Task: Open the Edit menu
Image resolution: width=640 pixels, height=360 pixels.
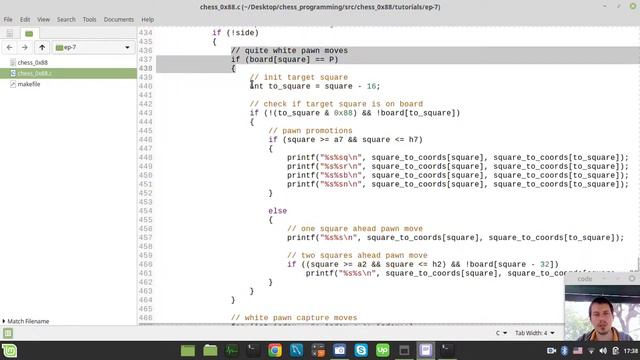Action: pos(25,19)
